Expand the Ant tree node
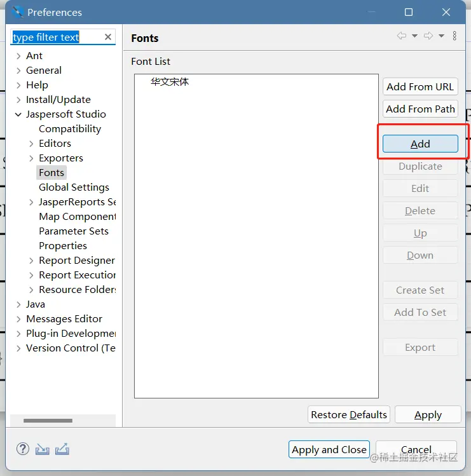Viewport: 471px width, 476px height. click(x=18, y=56)
